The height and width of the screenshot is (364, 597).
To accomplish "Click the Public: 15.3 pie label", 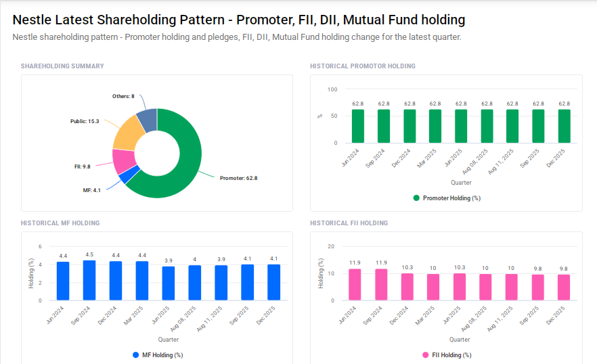I will (x=85, y=121).
